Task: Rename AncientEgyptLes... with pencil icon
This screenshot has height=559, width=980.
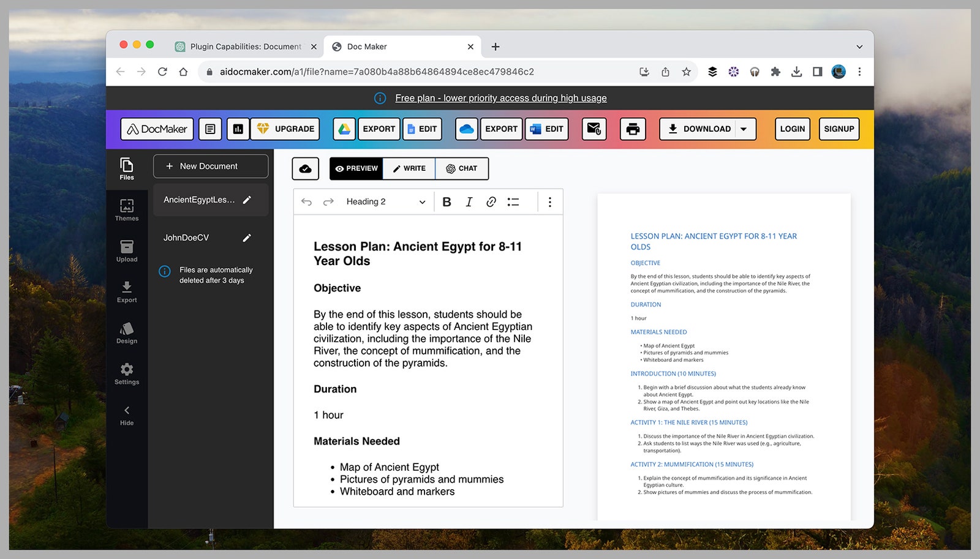Action: pos(247,200)
